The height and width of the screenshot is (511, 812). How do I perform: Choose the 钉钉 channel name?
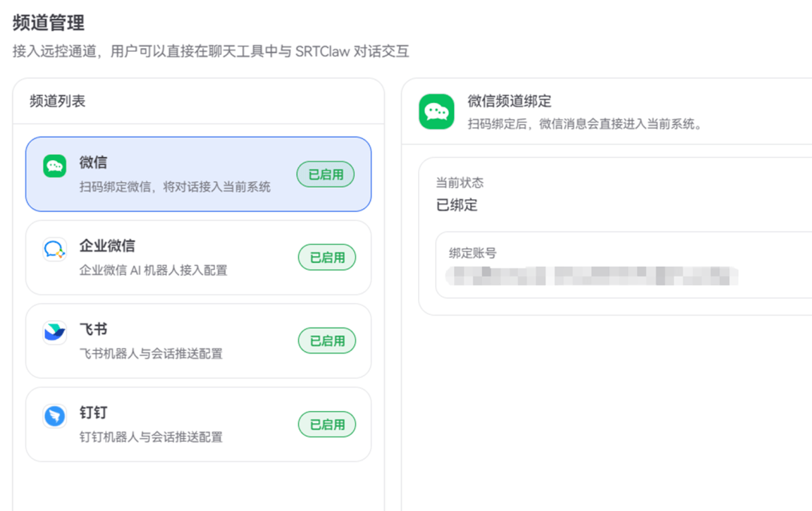(x=93, y=413)
